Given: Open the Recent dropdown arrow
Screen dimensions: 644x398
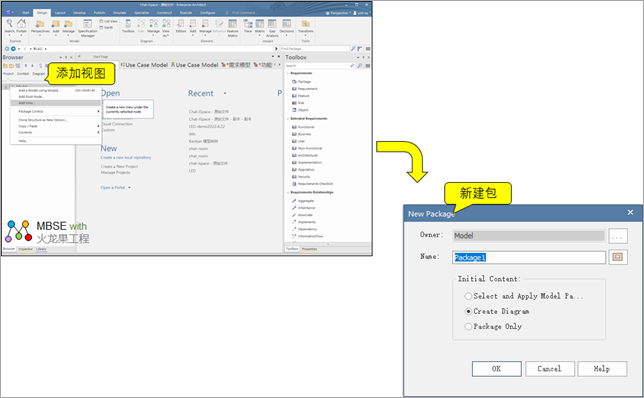Looking at the screenshot, I should 225,94.
